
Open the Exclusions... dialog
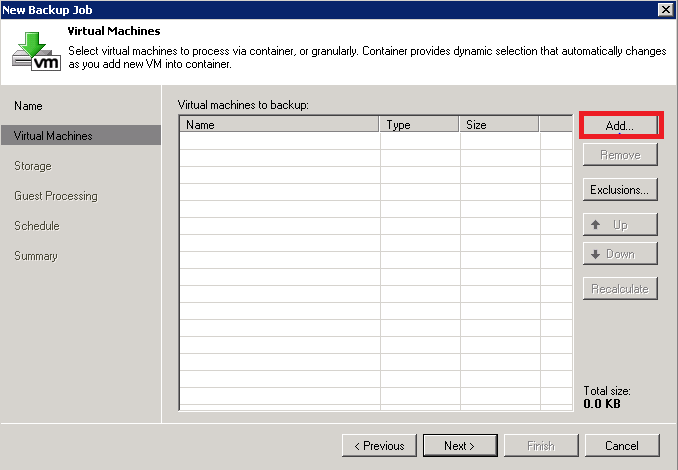(x=620, y=190)
